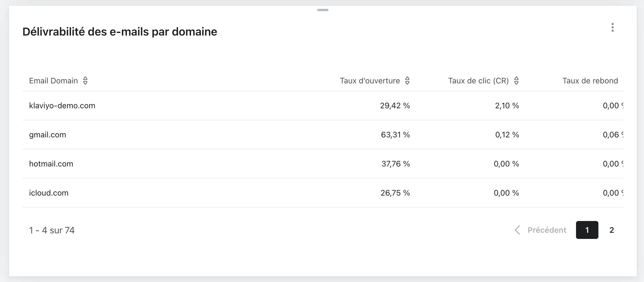This screenshot has width=644, height=282.
Task: Open sort control for Taux d'ouverture header
Action: click(408, 81)
